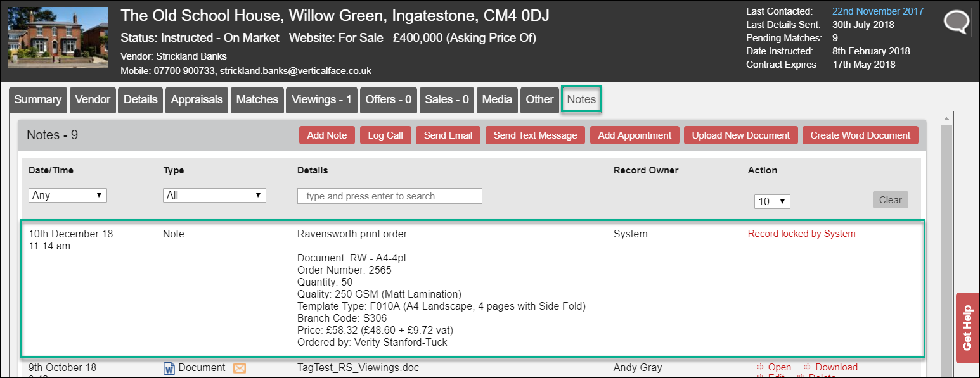Click the 9th October 18 date cell
The height and width of the screenshot is (378, 980).
click(63, 368)
